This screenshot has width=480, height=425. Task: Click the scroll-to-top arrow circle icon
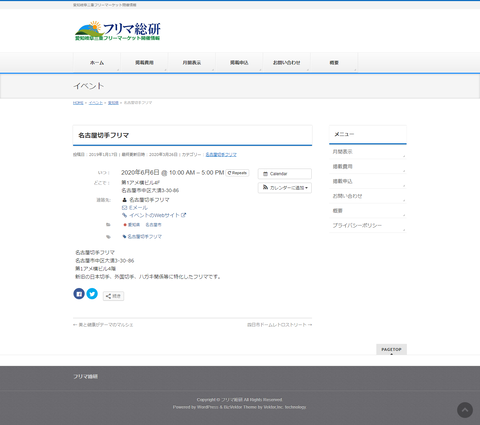[465, 410]
